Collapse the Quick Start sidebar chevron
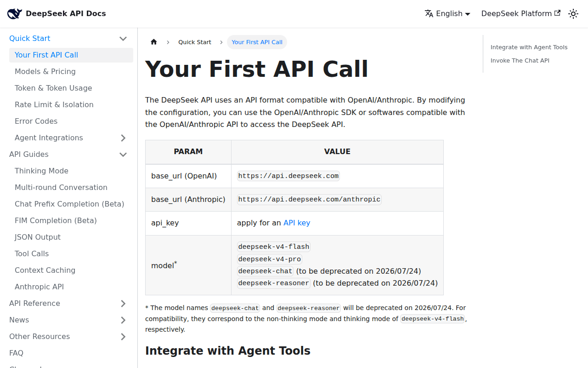 click(123, 39)
